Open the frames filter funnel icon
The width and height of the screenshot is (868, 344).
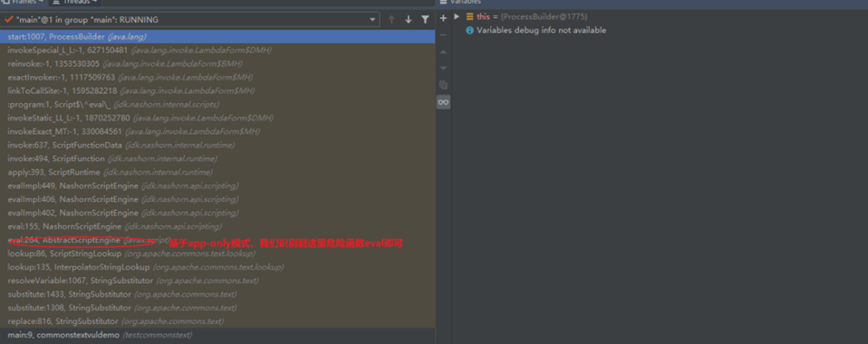click(425, 19)
